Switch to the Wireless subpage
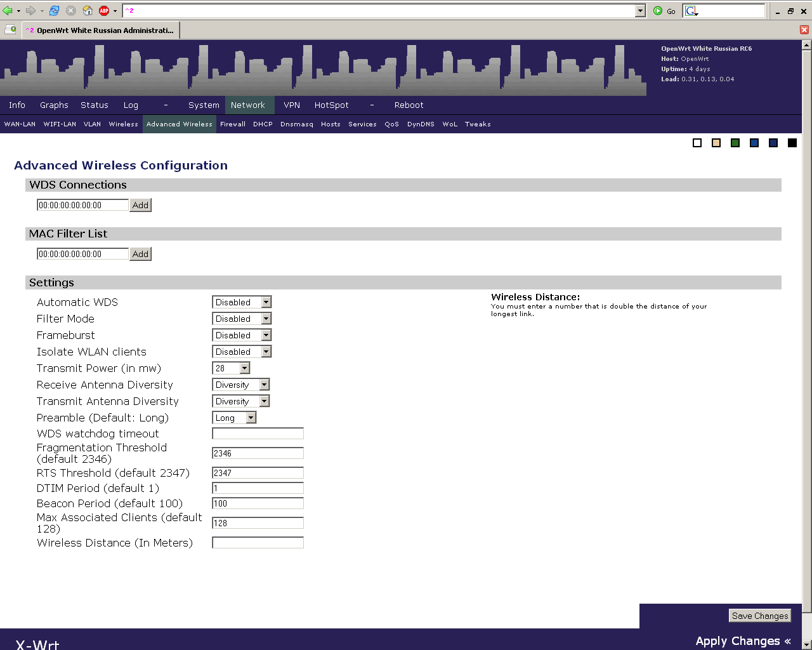 click(124, 124)
